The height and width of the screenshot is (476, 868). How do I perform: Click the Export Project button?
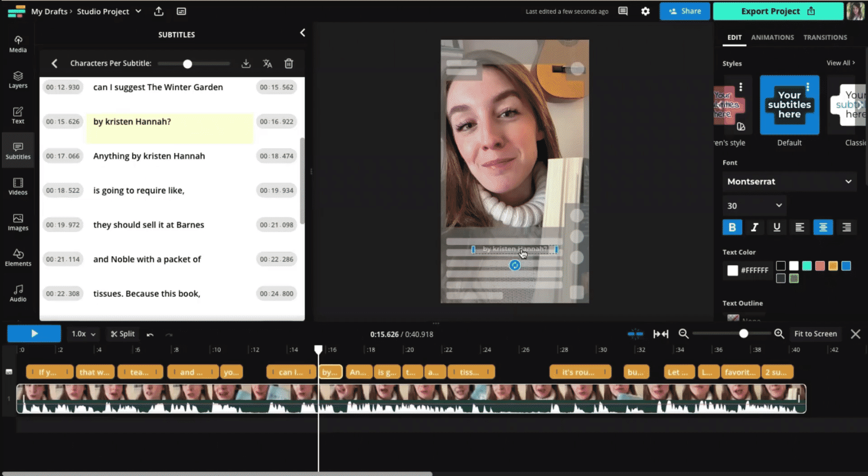point(778,11)
